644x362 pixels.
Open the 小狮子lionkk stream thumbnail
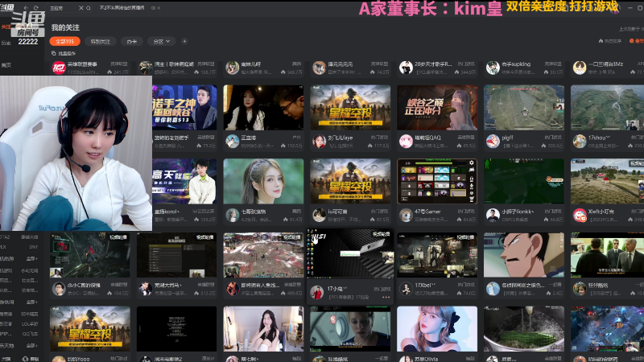524,181
